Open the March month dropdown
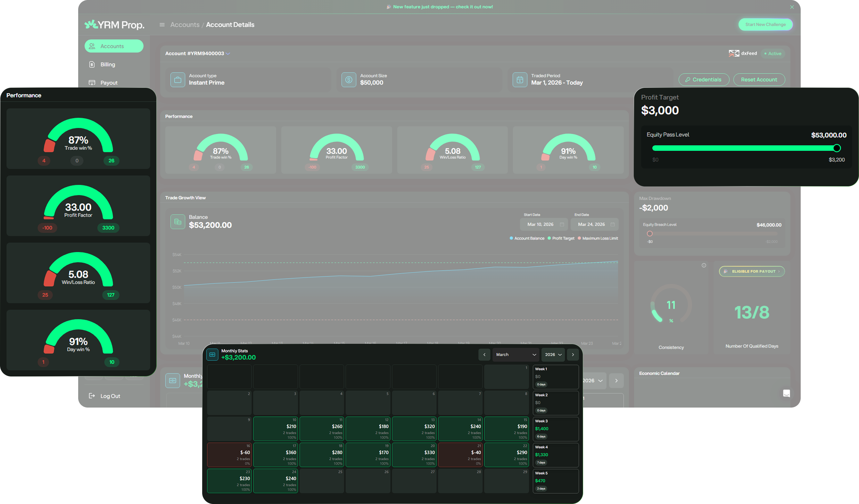The height and width of the screenshot is (504, 859). (x=516, y=354)
